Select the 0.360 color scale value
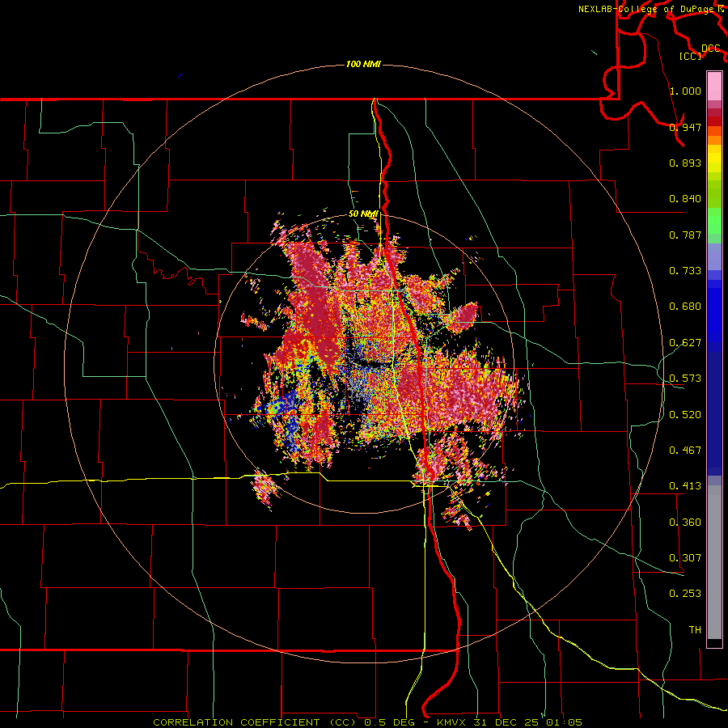The height and width of the screenshot is (728, 728). (x=685, y=523)
